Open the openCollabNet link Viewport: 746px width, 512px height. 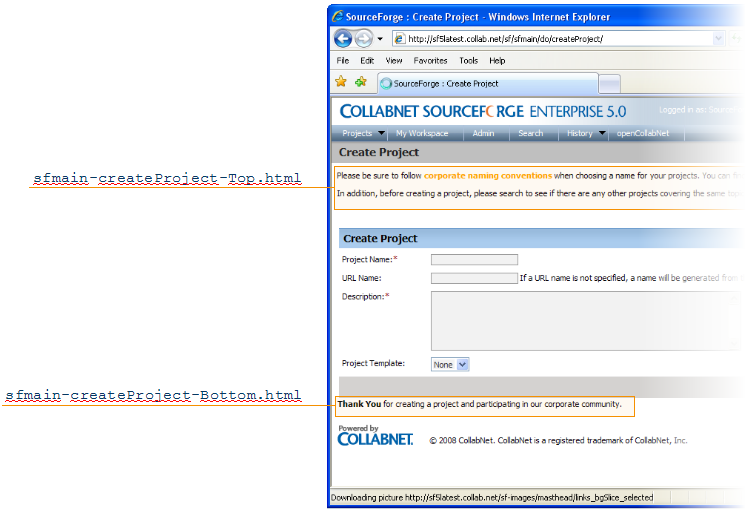pos(643,133)
